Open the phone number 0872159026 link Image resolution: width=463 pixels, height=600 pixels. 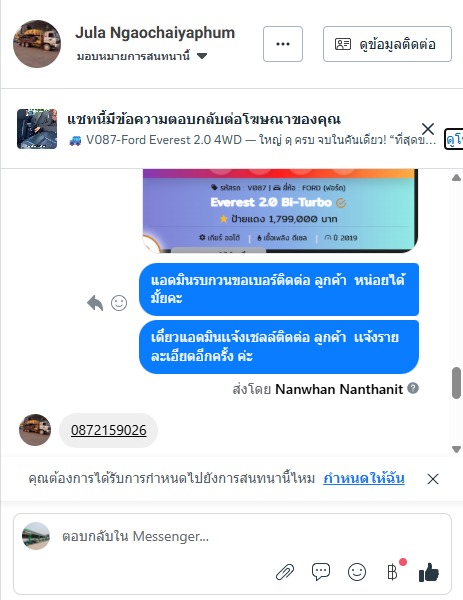pos(109,430)
